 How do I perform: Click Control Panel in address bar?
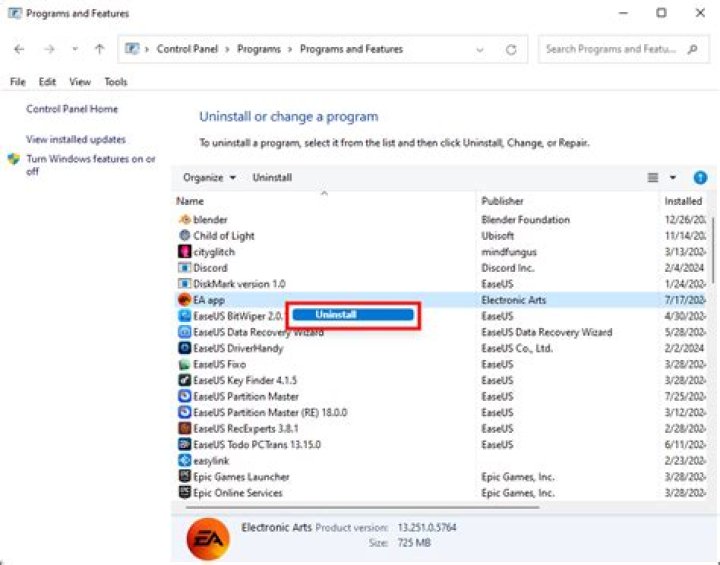point(187,49)
